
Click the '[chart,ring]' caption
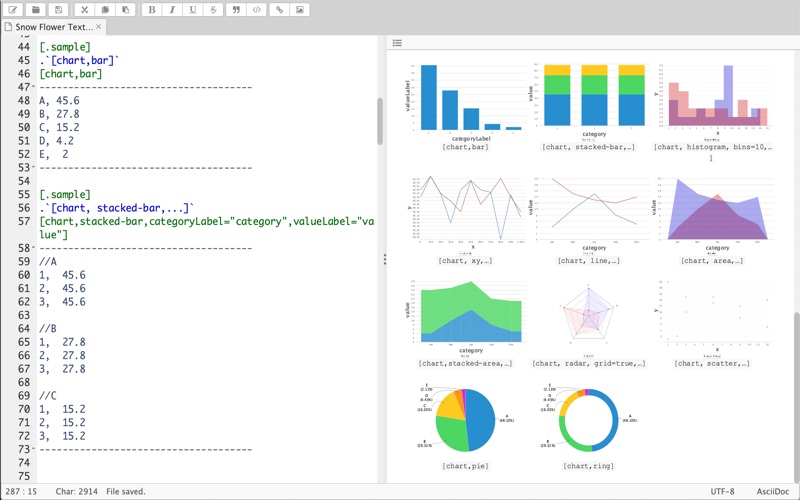(x=588, y=466)
